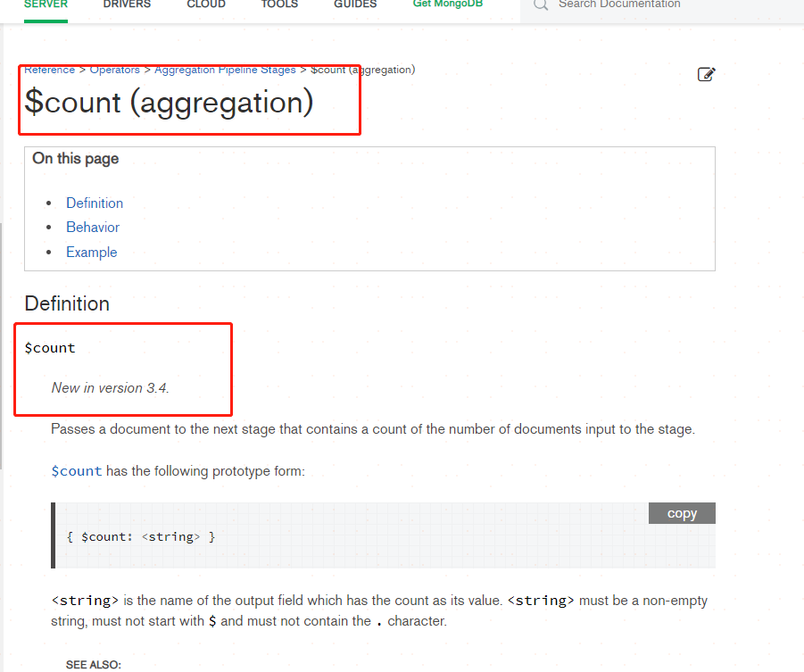Open the CLOUD documentation section
This screenshot has width=804, height=672.
coord(206,4)
